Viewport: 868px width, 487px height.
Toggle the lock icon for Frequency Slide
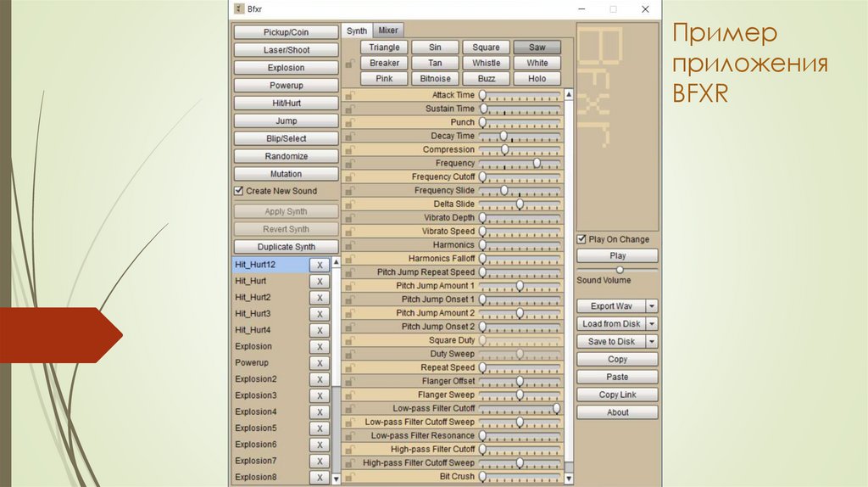point(350,191)
